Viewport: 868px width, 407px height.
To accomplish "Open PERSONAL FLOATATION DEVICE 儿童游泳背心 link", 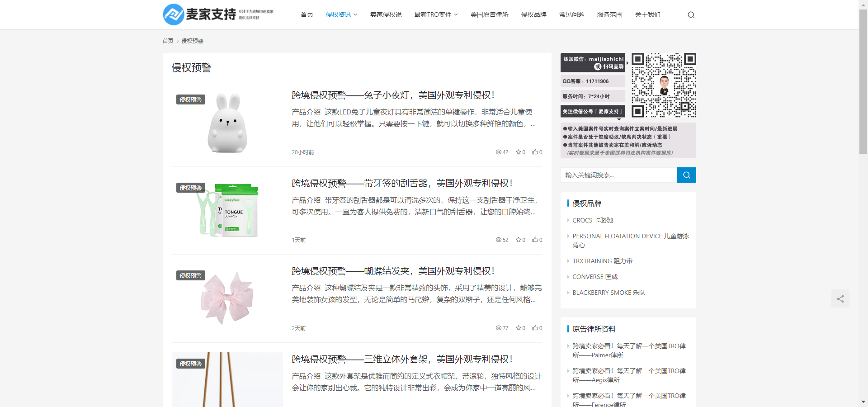I will click(631, 241).
